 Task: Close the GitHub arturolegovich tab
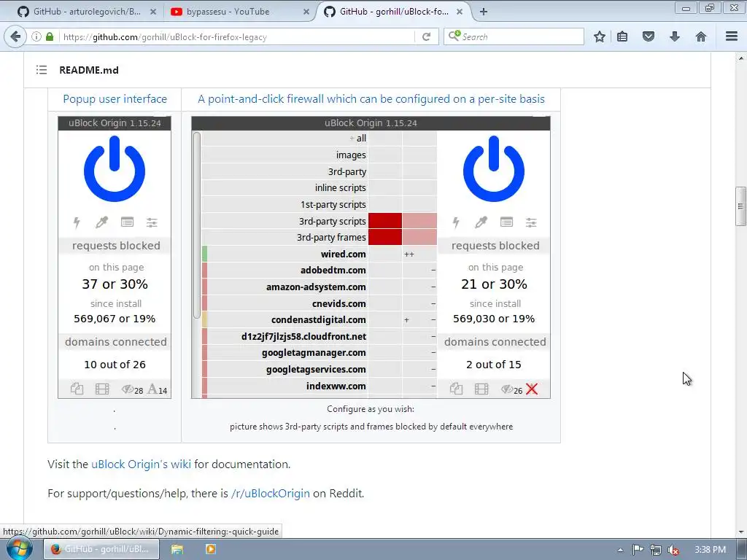153,12
